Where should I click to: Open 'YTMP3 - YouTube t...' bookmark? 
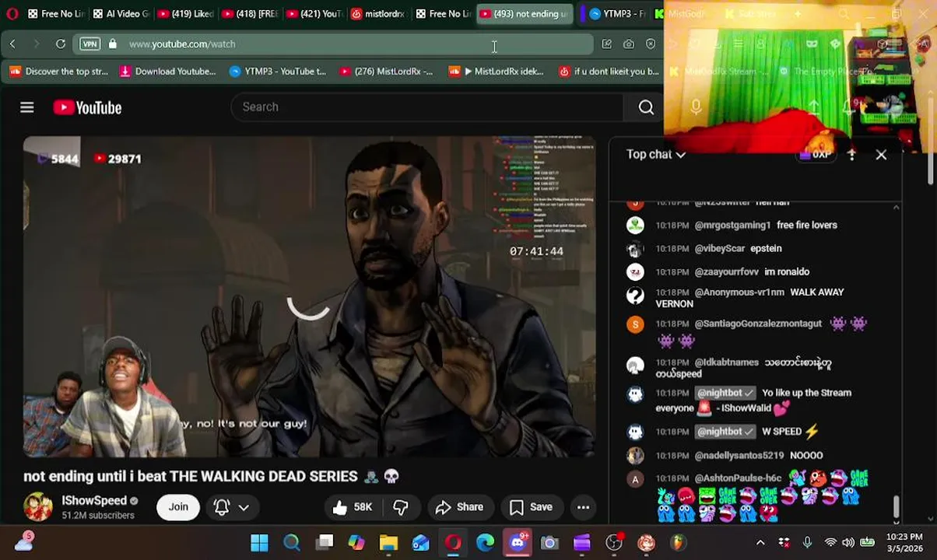(278, 72)
